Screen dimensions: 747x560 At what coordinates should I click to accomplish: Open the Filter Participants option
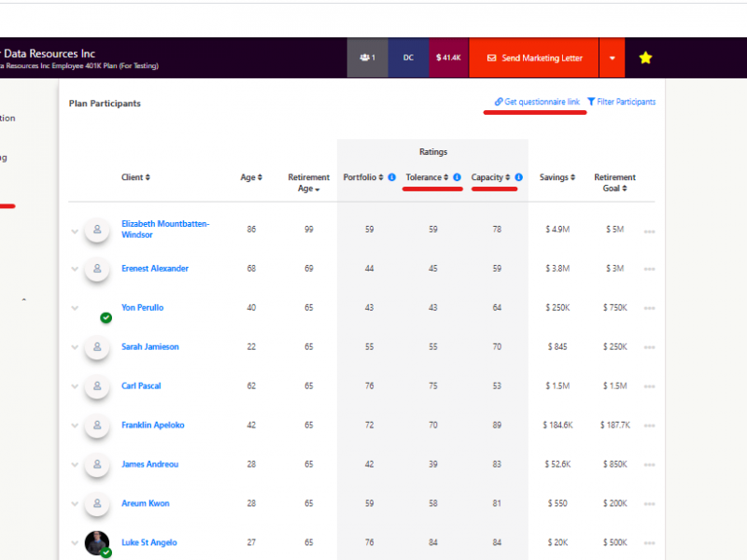[x=621, y=102]
